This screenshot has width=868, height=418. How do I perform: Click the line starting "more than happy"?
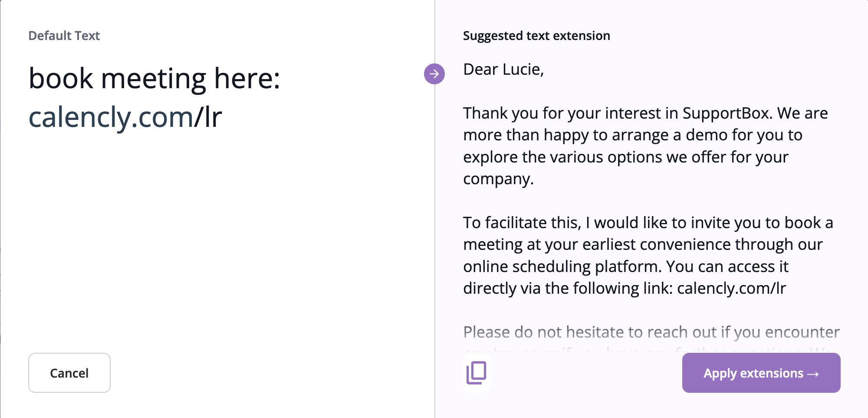point(632,135)
